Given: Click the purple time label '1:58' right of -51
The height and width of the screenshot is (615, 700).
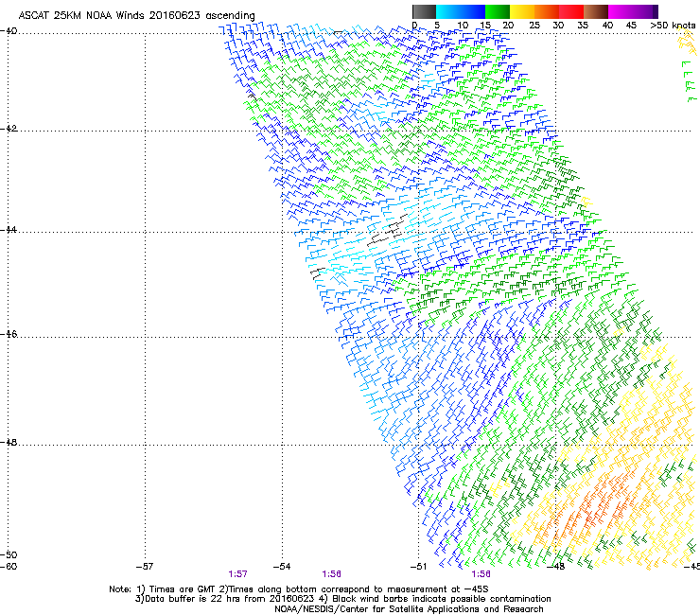Looking at the screenshot, I should pos(481,574).
